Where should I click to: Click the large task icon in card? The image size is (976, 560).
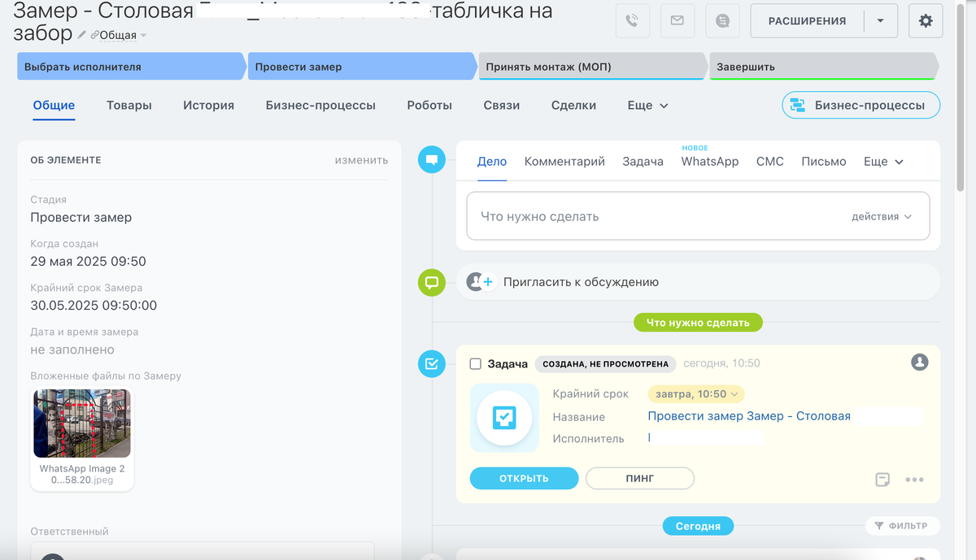point(504,418)
